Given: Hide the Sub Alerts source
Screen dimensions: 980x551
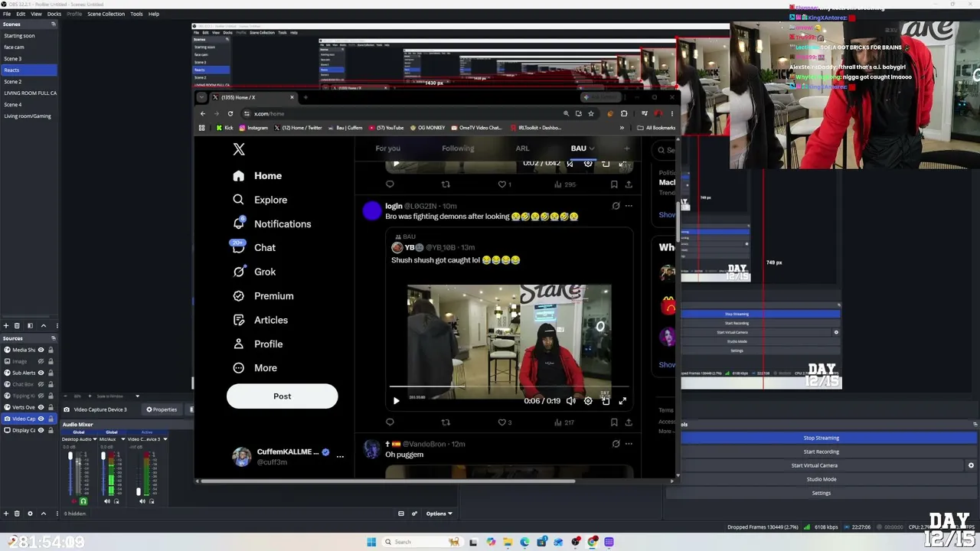Looking at the screenshot, I should (41, 373).
